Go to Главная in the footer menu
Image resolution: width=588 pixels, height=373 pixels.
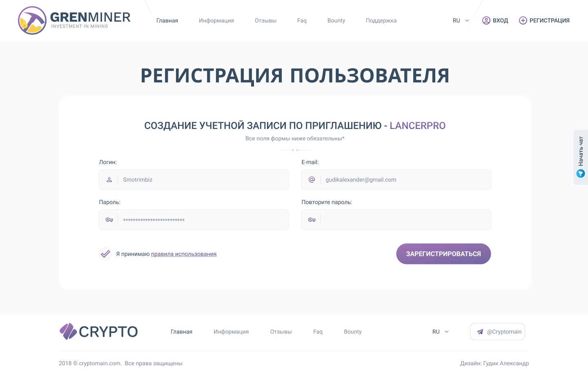pos(181,332)
